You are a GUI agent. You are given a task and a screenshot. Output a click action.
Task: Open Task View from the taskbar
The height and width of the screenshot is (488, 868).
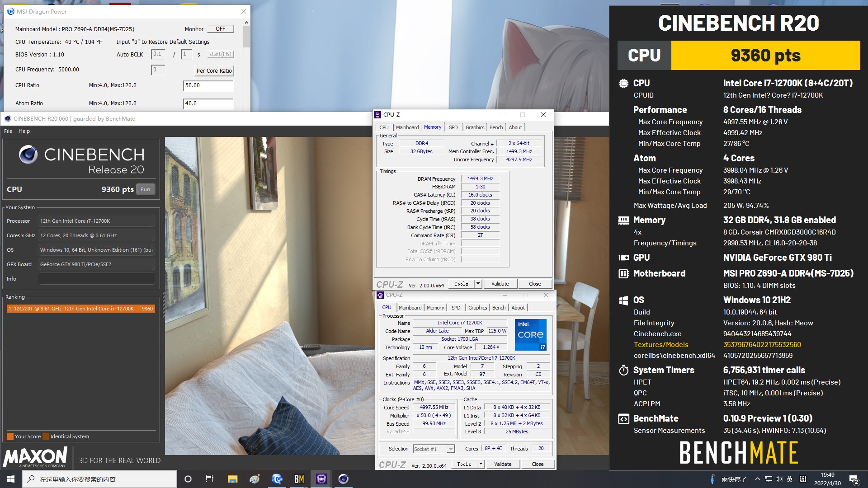[210, 479]
